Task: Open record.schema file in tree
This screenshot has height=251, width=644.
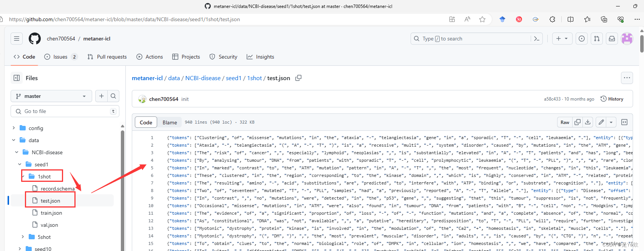Action: point(57,189)
